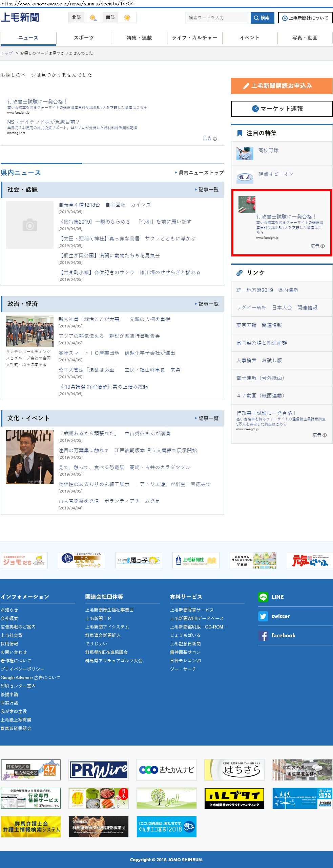Open the Twitter bird icon
Viewport: 333px width, 868px height.
tap(263, 616)
